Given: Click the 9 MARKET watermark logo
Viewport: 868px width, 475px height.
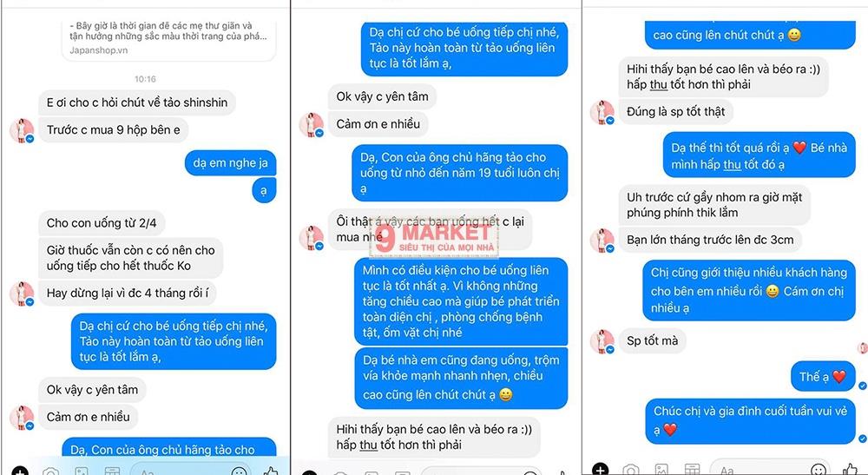Looking at the screenshot, I should (434, 238).
